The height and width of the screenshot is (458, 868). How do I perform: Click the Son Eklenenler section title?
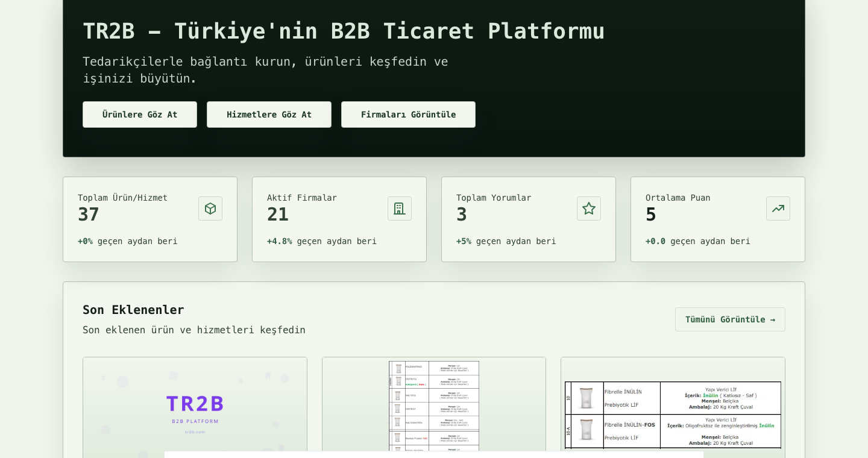[x=133, y=310]
